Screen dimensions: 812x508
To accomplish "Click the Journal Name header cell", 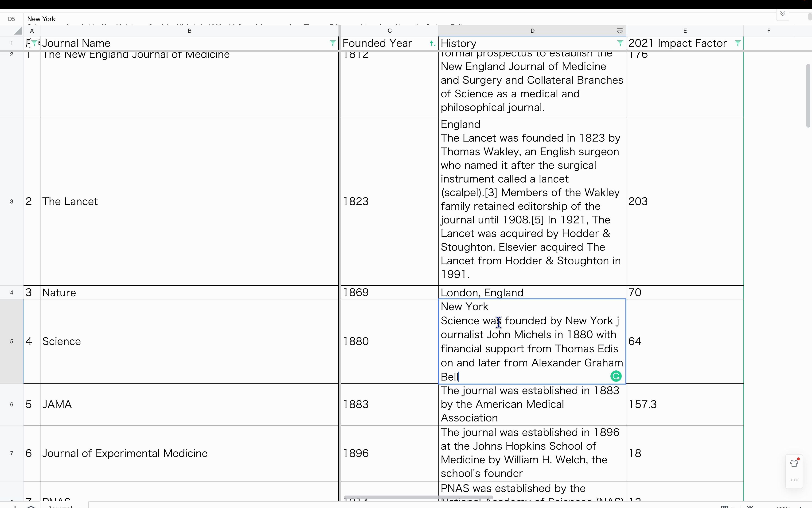I will pyautogui.click(x=190, y=43).
